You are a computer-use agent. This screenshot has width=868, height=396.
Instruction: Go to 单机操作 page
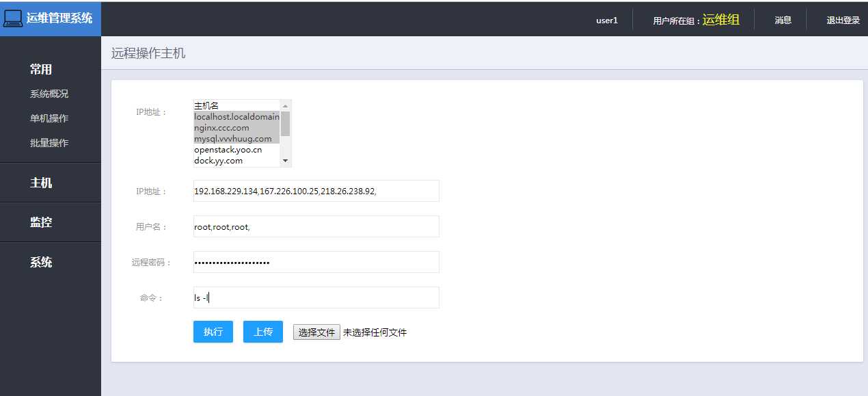coord(49,118)
